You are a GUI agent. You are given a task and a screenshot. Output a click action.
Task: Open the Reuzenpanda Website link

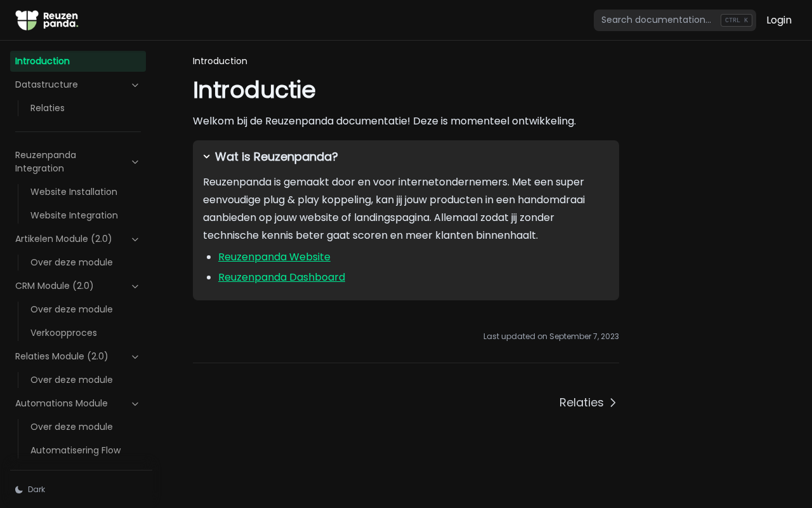(x=274, y=257)
